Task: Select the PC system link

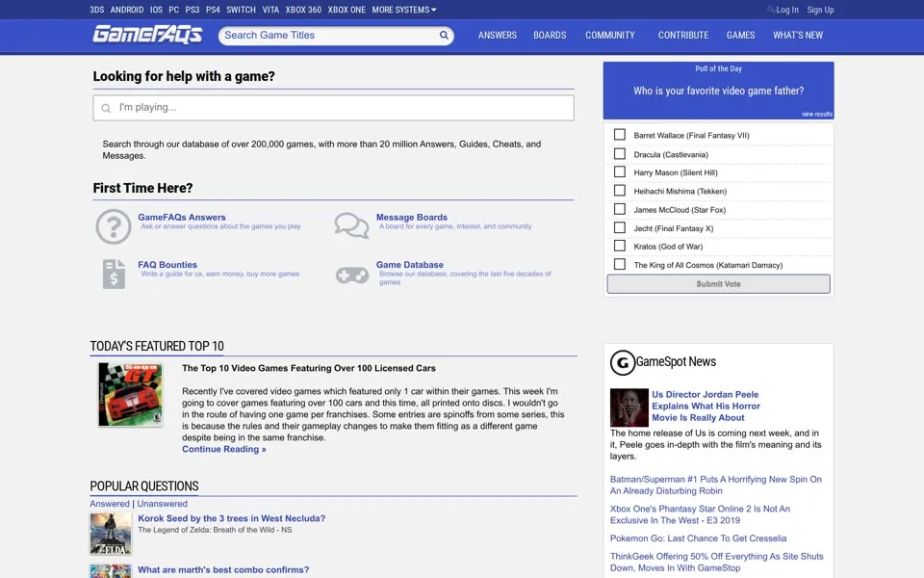Action: (x=174, y=10)
